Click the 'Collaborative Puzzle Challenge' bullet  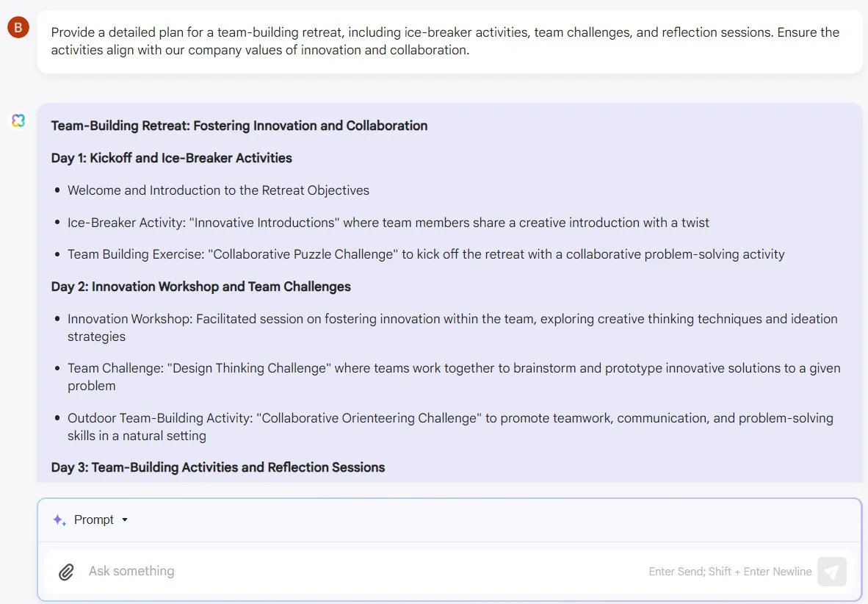[x=426, y=254]
